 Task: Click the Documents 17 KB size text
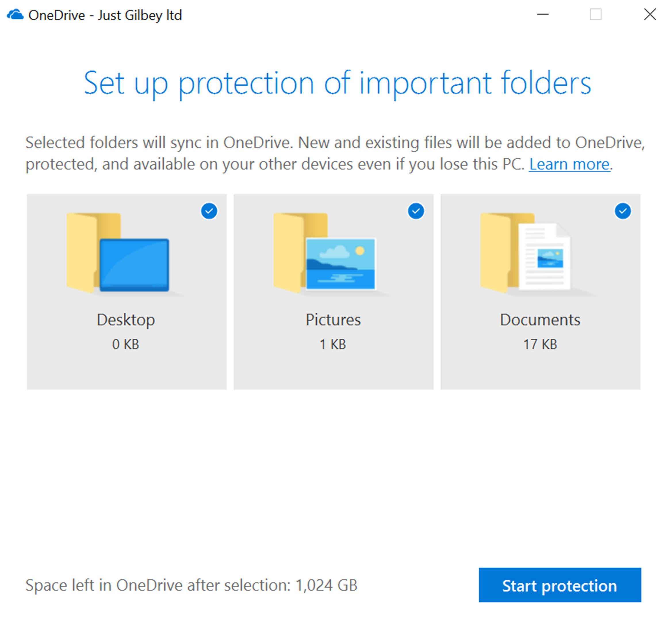point(540,344)
